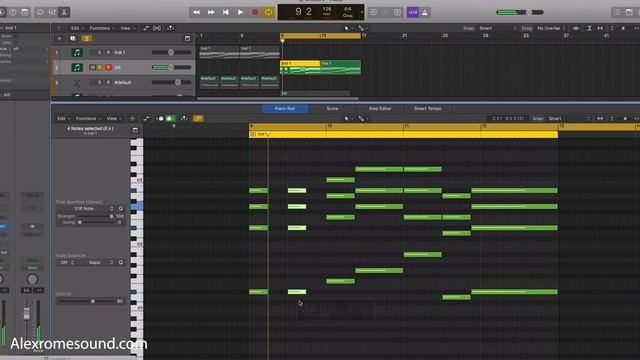Click the Waveform Zoom button in tracks area

point(576,28)
